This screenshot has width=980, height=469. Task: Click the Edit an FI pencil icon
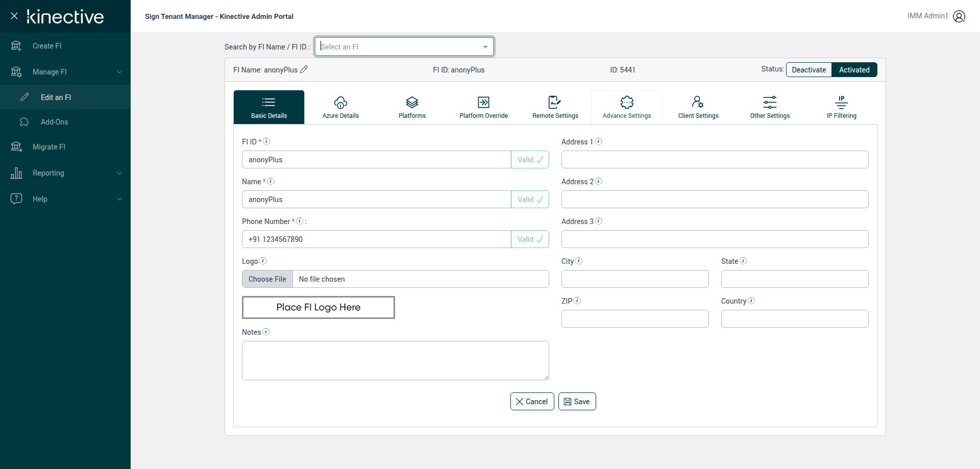coord(24,97)
